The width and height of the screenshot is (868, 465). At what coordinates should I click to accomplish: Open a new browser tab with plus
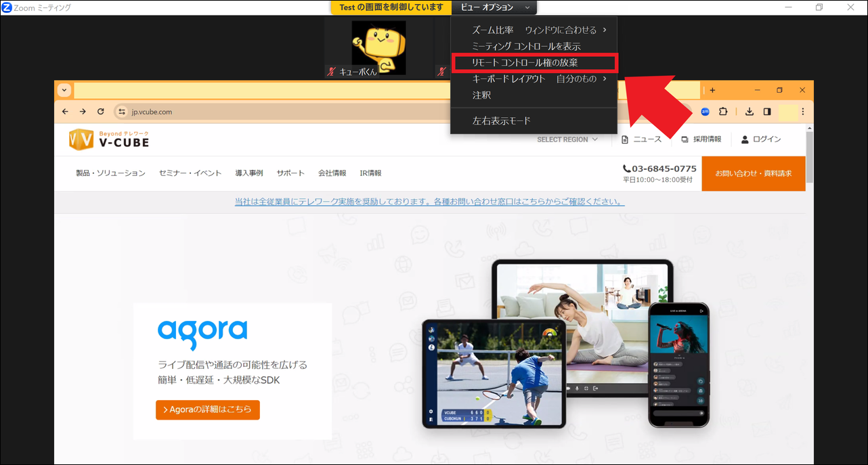coord(712,90)
